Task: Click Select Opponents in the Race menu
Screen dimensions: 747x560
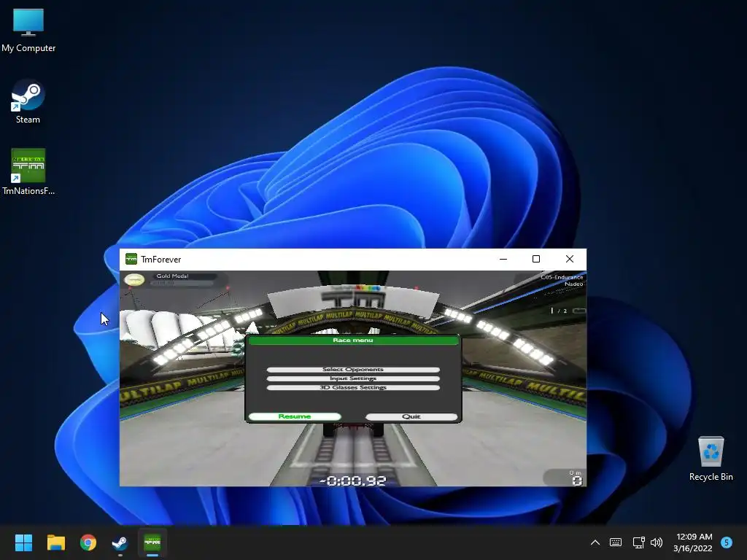Action: 353,370
